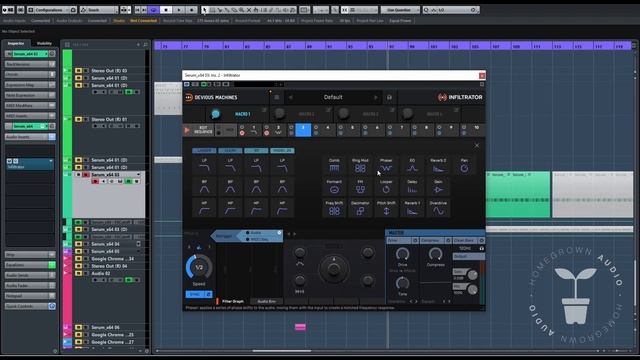
Task: Toggle the Compress section power button
Action: point(448,240)
